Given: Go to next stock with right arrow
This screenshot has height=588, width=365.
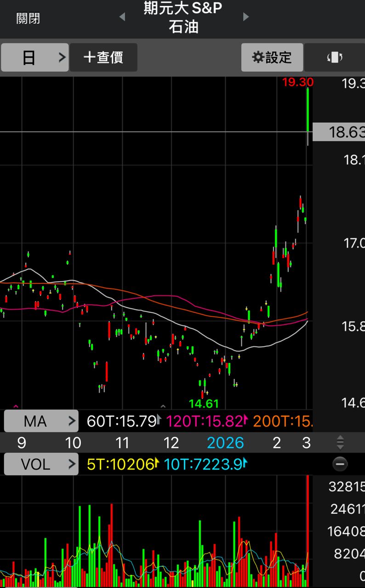Looking at the screenshot, I should tap(246, 17).
